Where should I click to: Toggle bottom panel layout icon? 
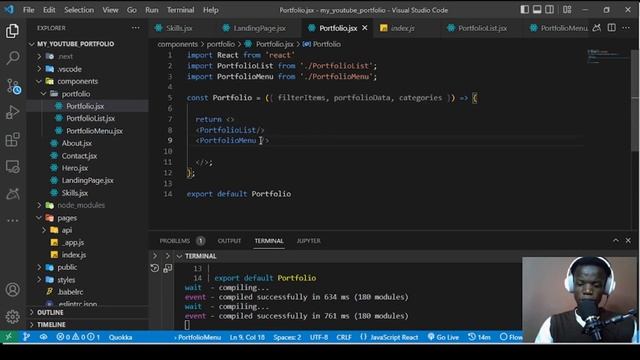click(x=537, y=9)
